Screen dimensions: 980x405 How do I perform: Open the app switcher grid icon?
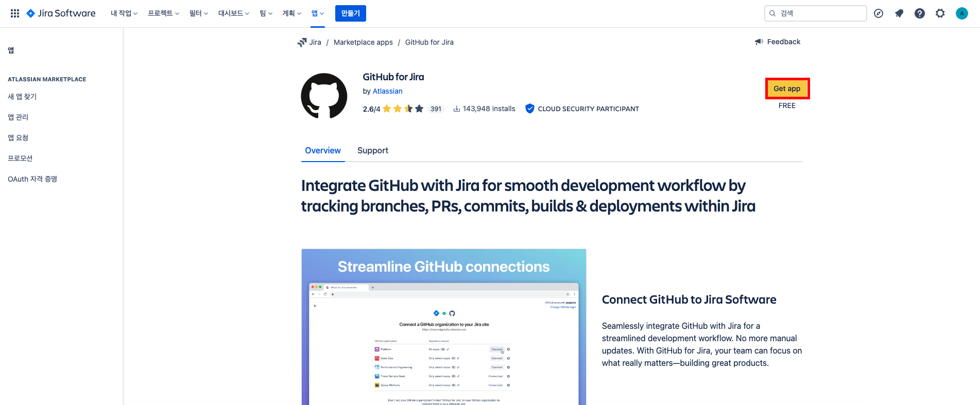coord(15,13)
